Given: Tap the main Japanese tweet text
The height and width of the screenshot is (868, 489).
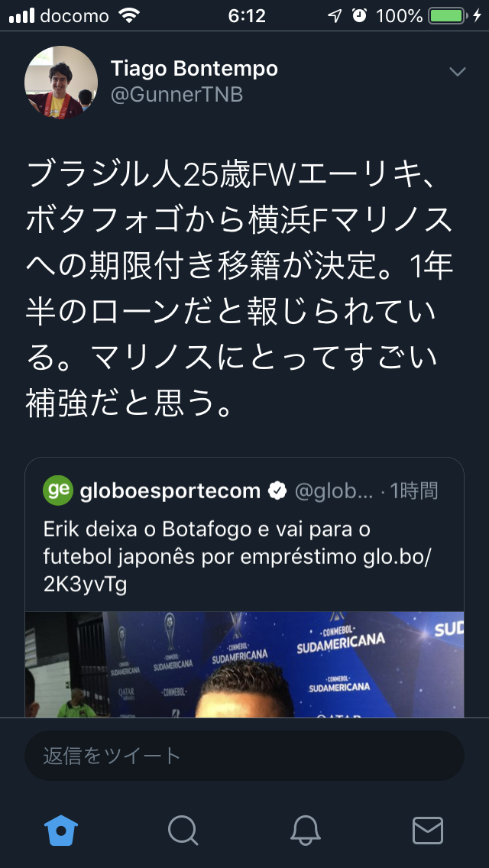Looking at the screenshot, I should [239, 290].
